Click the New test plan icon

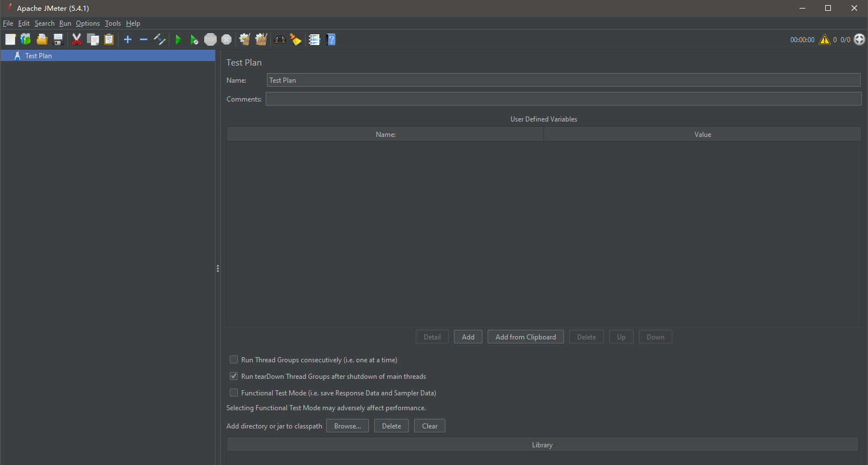(10, 39)
